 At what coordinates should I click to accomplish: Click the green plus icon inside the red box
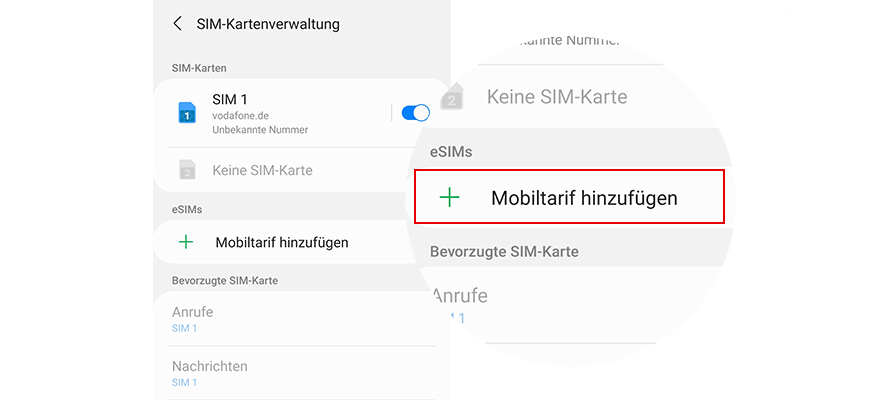tap(450, 197)
